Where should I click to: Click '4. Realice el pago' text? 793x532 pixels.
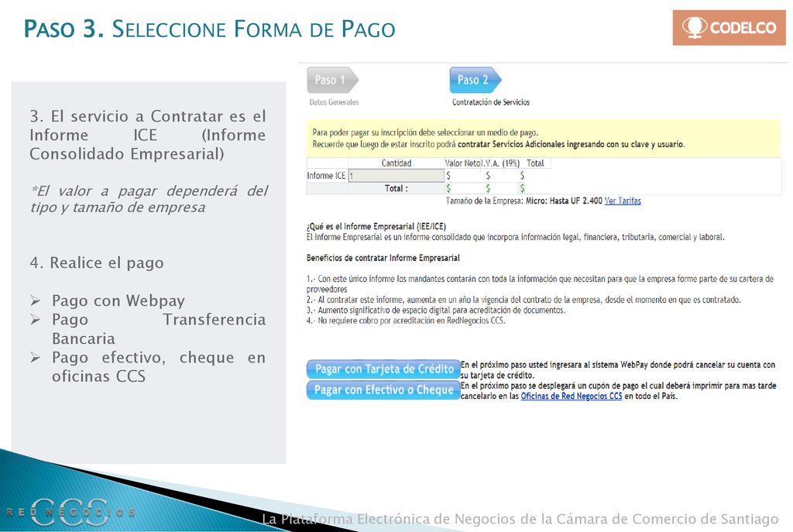[x=97, y=263]
